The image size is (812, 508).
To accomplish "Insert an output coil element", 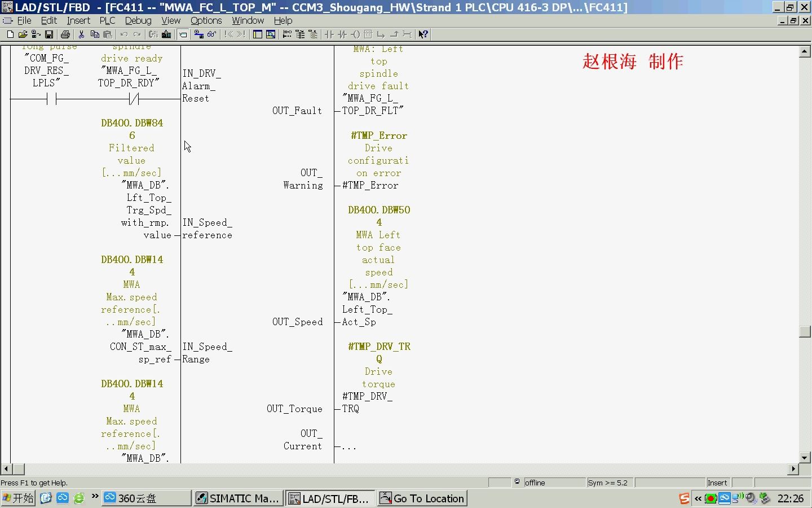I will [355, 34].
